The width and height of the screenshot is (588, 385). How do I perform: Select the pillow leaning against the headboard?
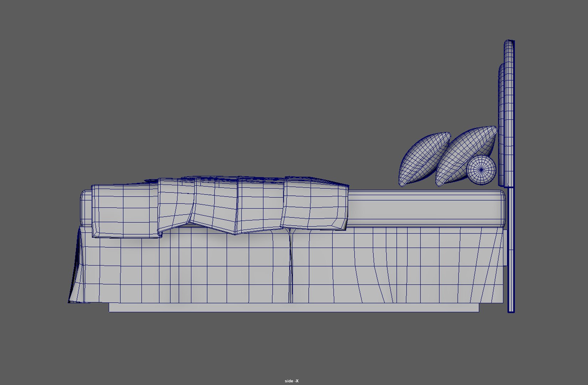(466, 156)
